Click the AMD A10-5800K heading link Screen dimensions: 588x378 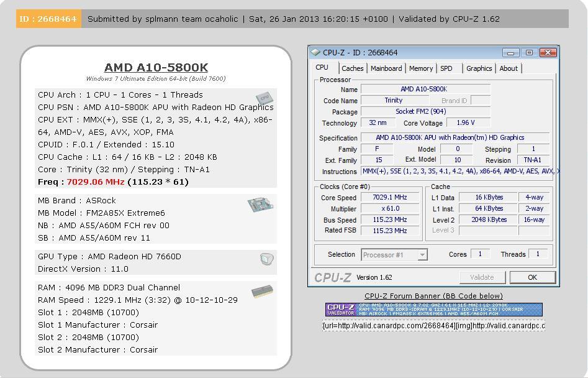click(x=156, y=68)
